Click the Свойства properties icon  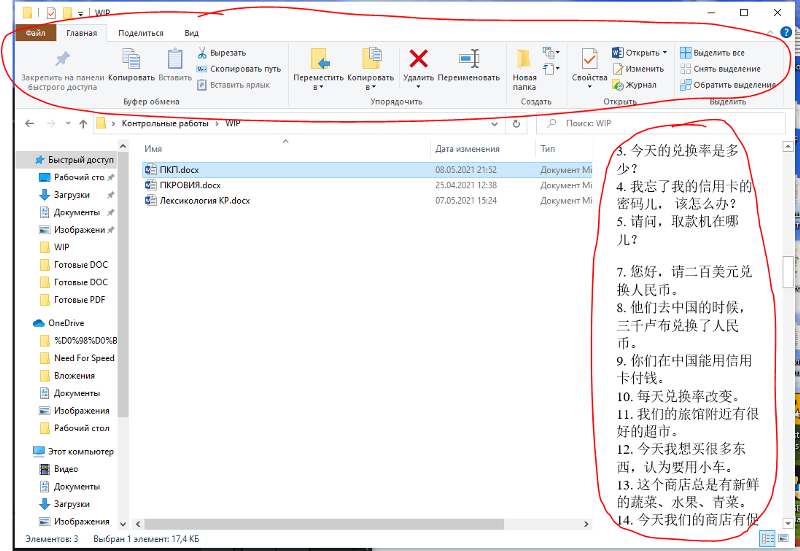[x=589, y=58]
